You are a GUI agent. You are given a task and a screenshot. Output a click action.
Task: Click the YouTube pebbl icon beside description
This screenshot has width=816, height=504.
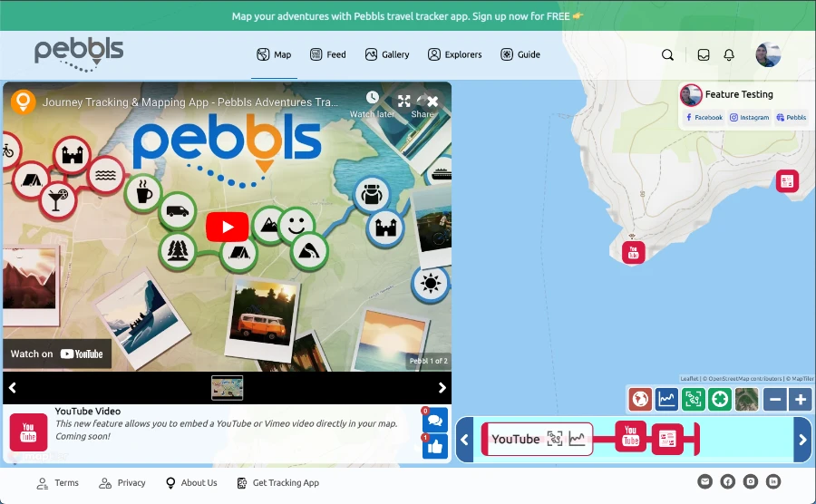click(x=29, y=432)
